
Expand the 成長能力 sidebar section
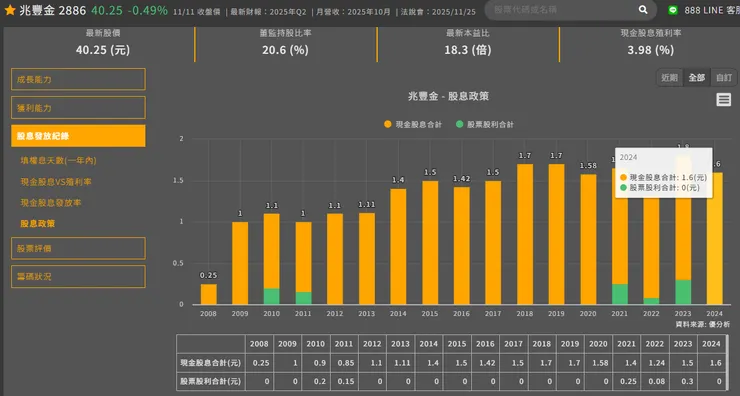tap(78, 79)
